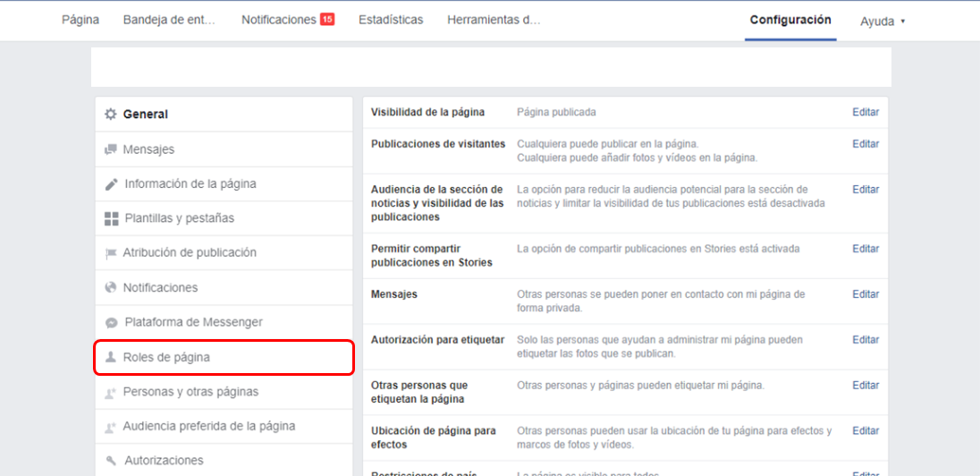
Task: Click the red 15 notifications badge
Action: (x=327, y=20)
